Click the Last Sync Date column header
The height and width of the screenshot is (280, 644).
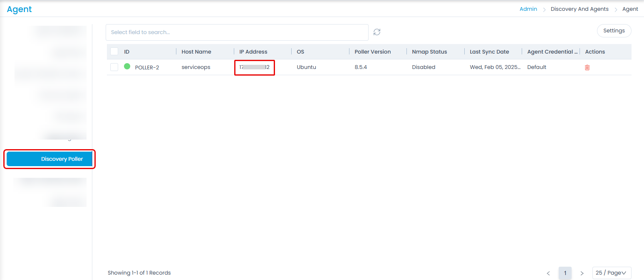[x=489, y=52]
